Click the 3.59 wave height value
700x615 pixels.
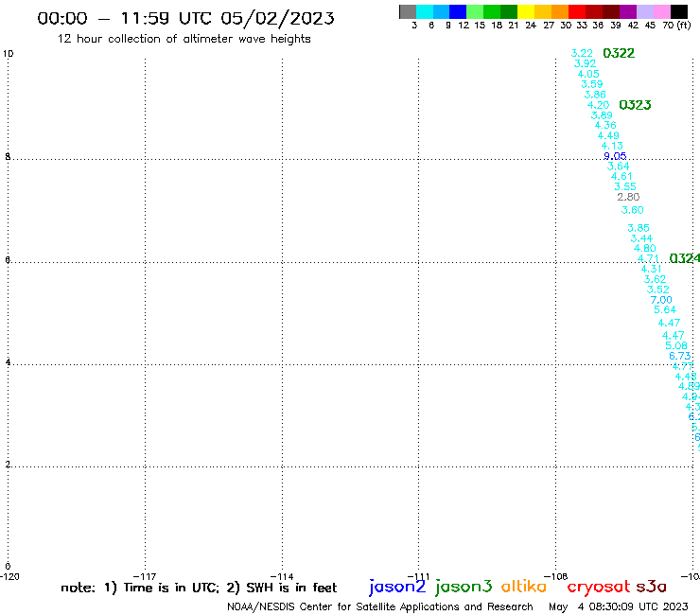591,84
